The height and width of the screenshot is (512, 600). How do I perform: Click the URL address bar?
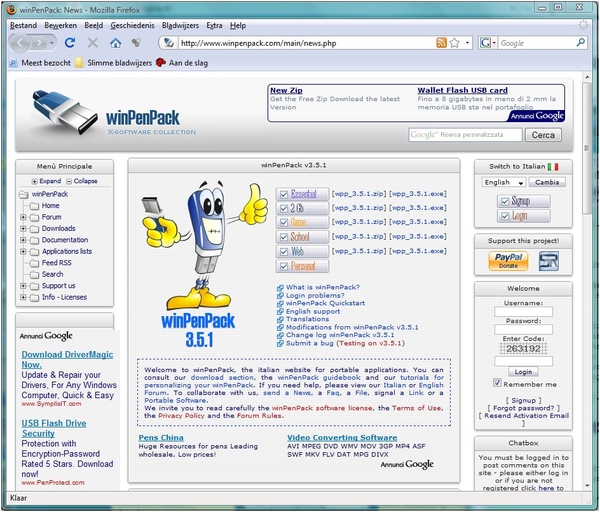click(306, 43)
